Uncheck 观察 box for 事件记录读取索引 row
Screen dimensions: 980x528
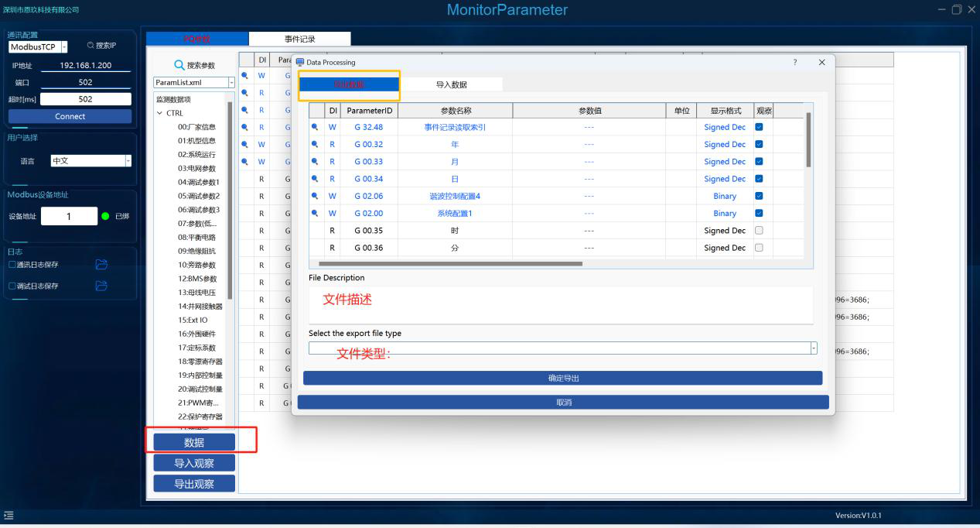pyautogui.click(x=759, y=127)
